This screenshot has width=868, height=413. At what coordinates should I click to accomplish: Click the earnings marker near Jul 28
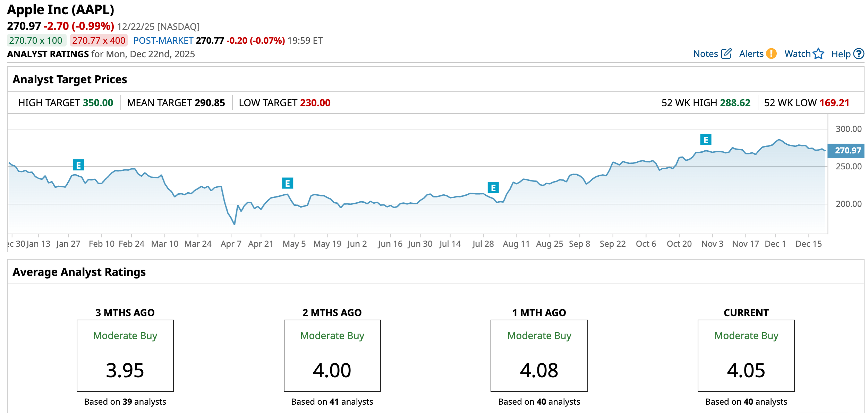[493, 188]
